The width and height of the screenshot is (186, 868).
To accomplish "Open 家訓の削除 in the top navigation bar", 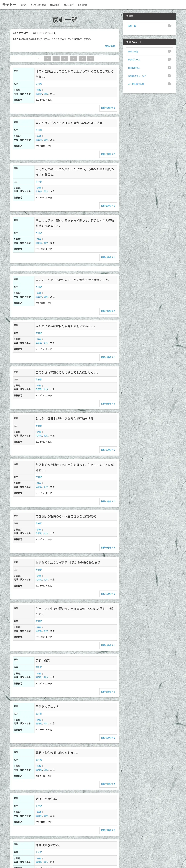I will click(82, 5).
